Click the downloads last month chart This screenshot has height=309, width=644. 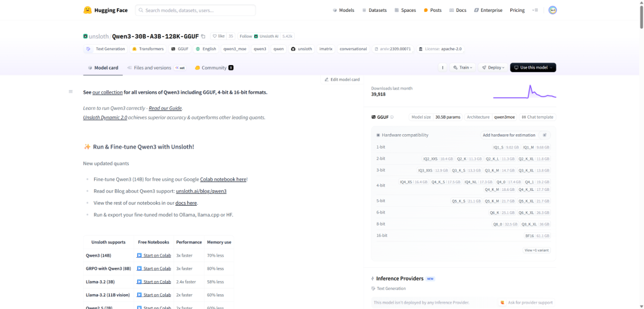tap(525, 91)
